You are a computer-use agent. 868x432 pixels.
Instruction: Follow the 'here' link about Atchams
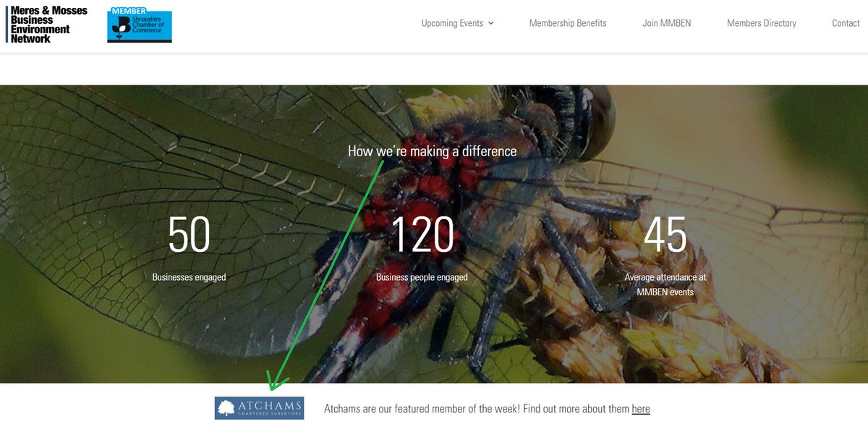coord(641,409)
